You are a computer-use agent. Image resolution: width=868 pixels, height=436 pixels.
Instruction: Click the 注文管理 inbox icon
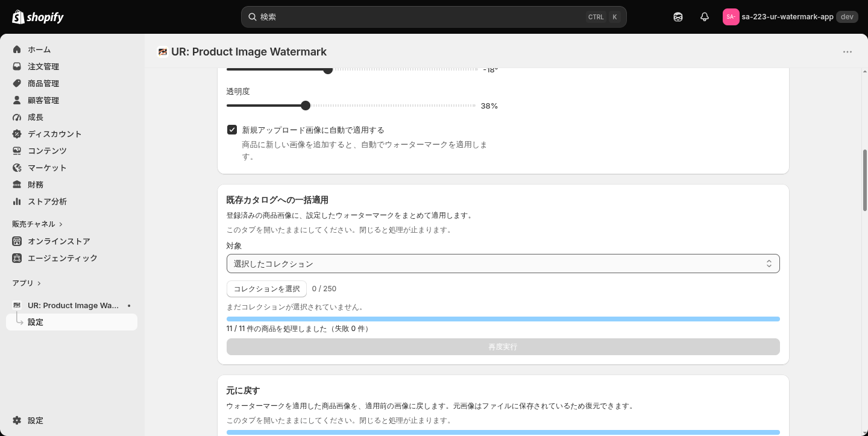click(17, 66)
